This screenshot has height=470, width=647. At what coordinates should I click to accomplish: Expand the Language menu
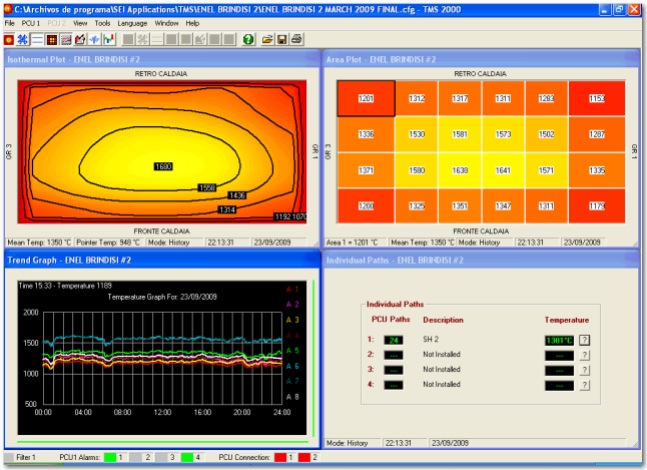131,22
